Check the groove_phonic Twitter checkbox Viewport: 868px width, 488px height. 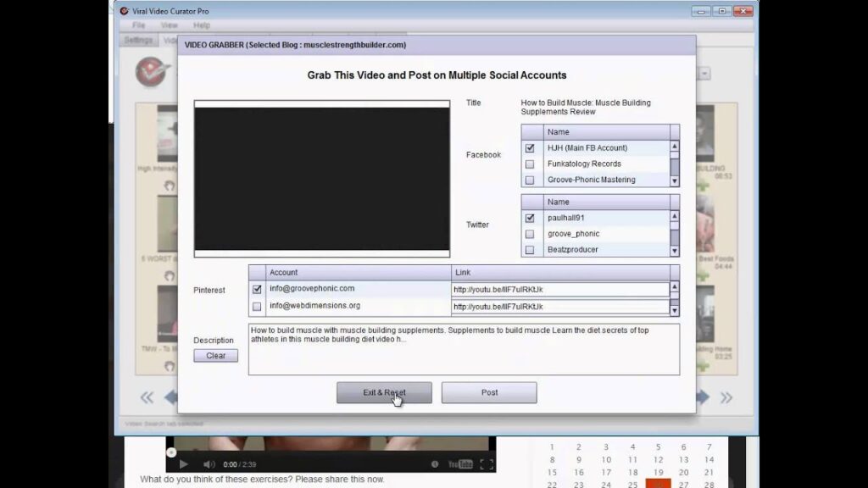point(530,234)
